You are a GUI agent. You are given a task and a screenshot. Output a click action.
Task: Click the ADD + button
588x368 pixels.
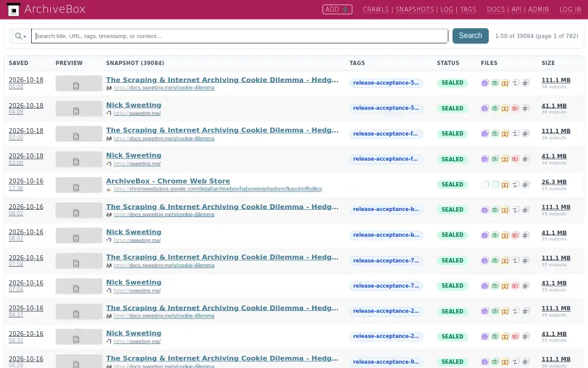337,9
